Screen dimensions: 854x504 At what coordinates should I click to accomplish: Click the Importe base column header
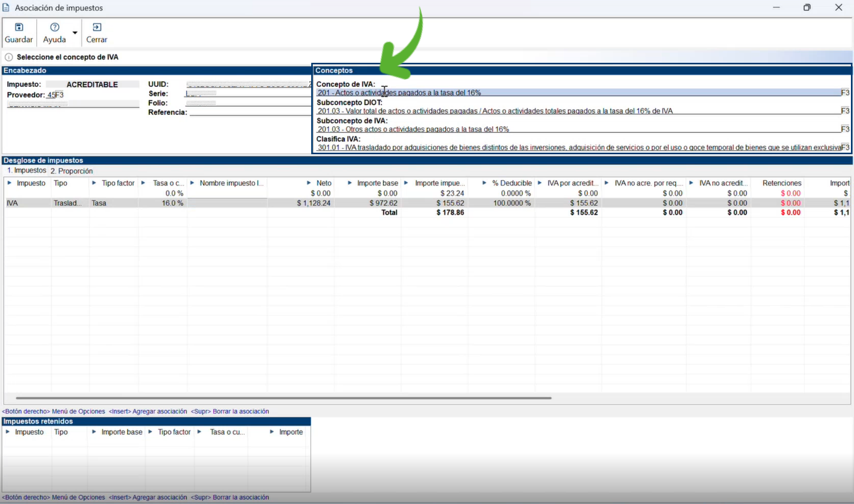(x=377, y=183)
